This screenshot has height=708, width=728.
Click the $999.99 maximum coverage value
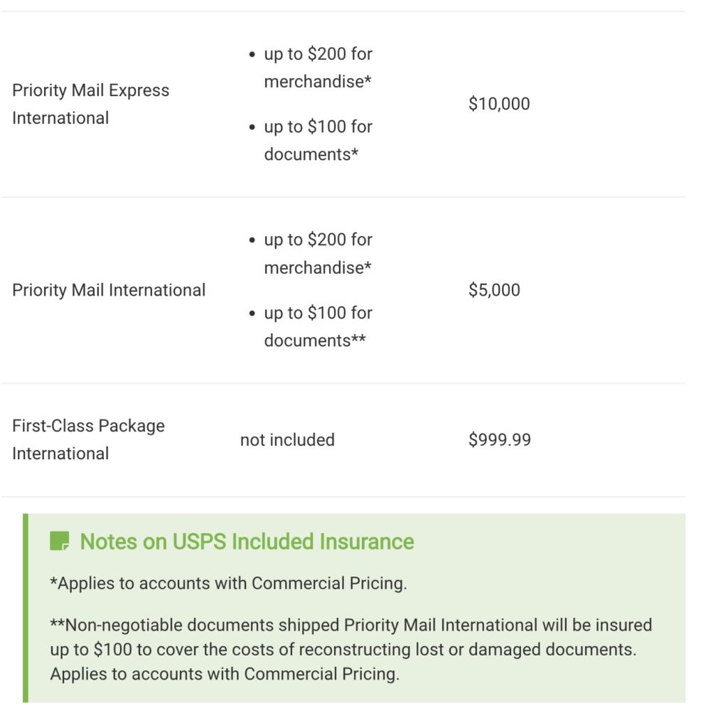click(x=499, y=440)
